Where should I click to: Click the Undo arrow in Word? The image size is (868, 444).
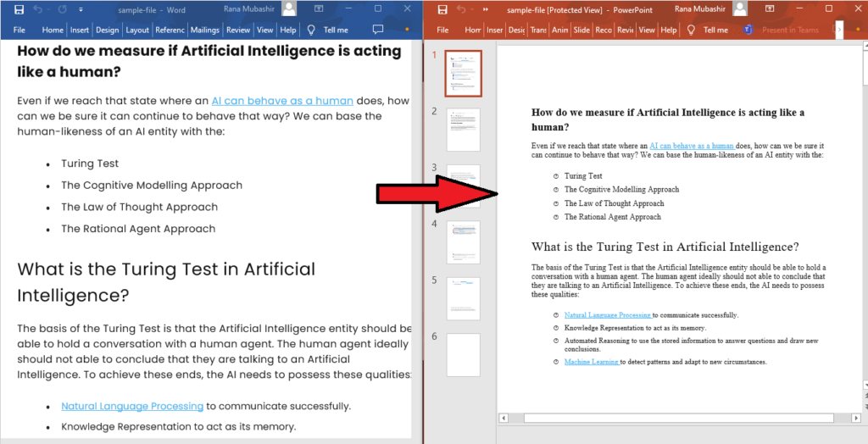tap(39, 9)
